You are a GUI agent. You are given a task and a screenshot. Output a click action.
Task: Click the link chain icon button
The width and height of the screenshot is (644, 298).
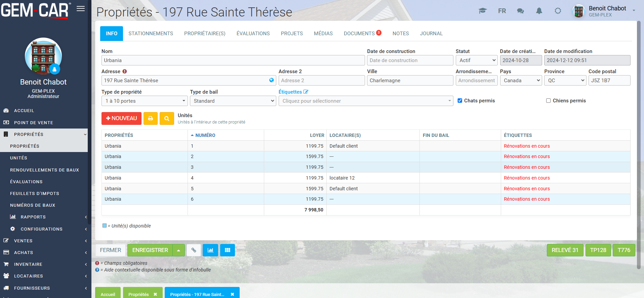[x=194, y=250]
